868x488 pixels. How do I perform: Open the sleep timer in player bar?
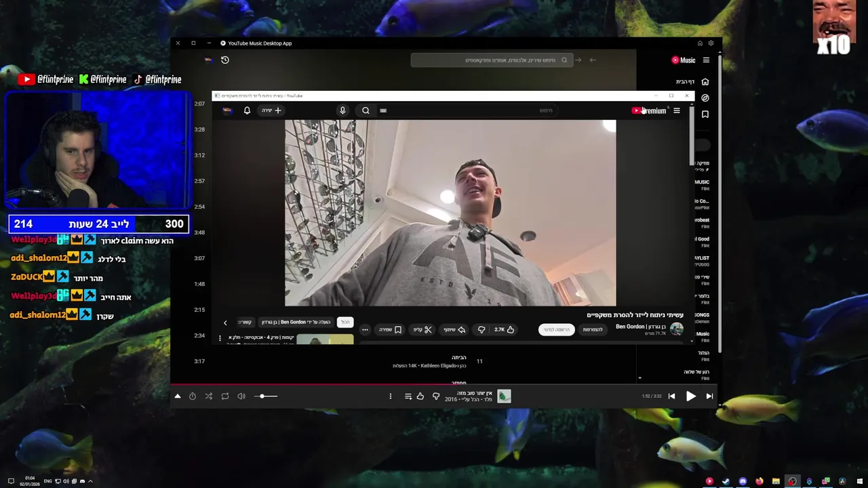[193, 396]
